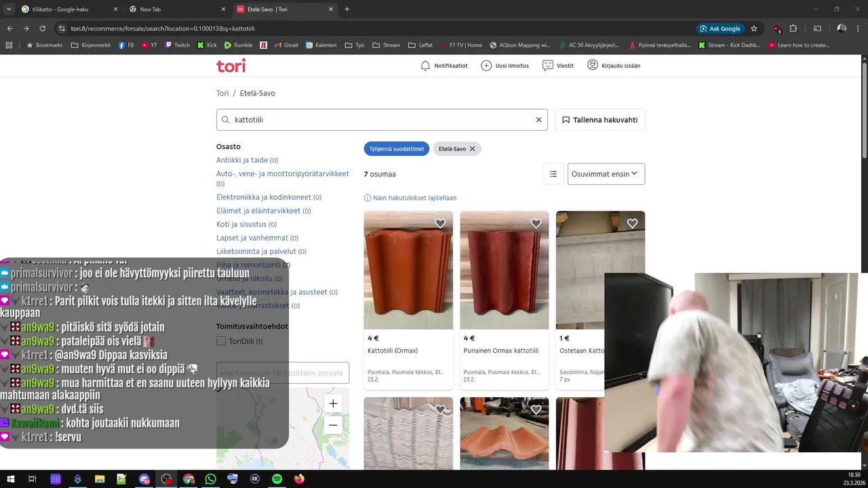Open Punainen Ormax kattotiili thumbnail

point(505,270)
